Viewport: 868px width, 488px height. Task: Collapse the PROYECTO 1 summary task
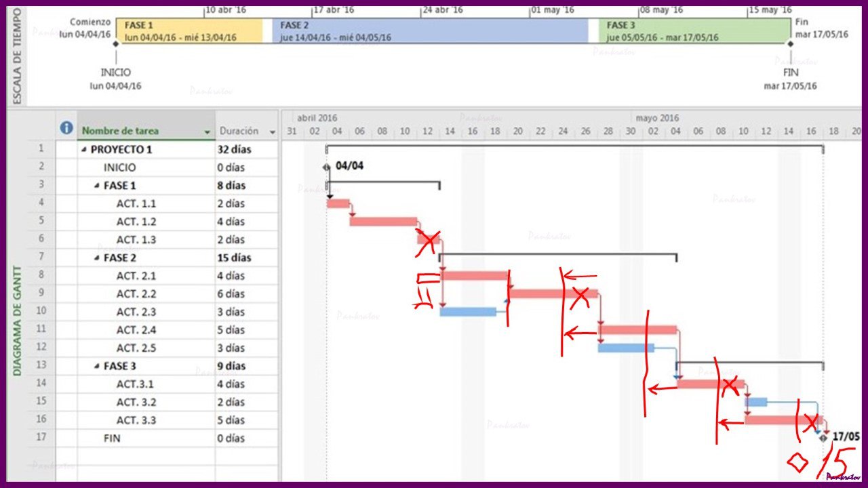(x=84, y=149)
